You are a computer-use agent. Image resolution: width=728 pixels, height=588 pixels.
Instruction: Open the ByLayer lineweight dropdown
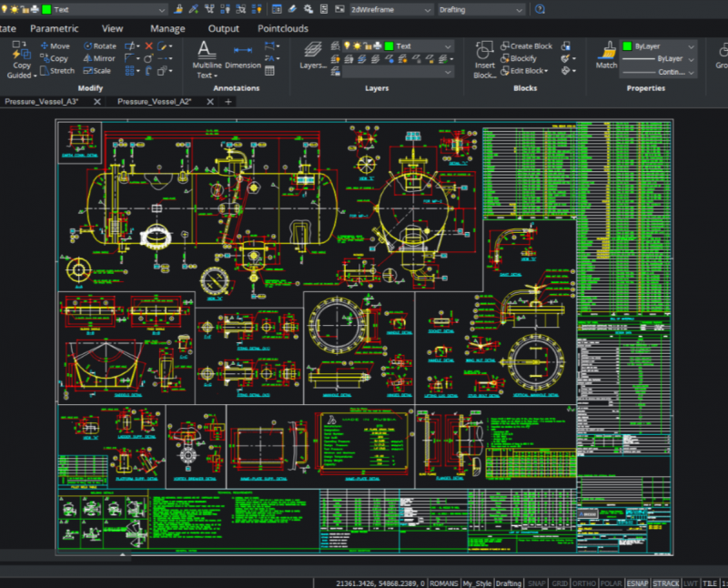(x=658, y=59)
